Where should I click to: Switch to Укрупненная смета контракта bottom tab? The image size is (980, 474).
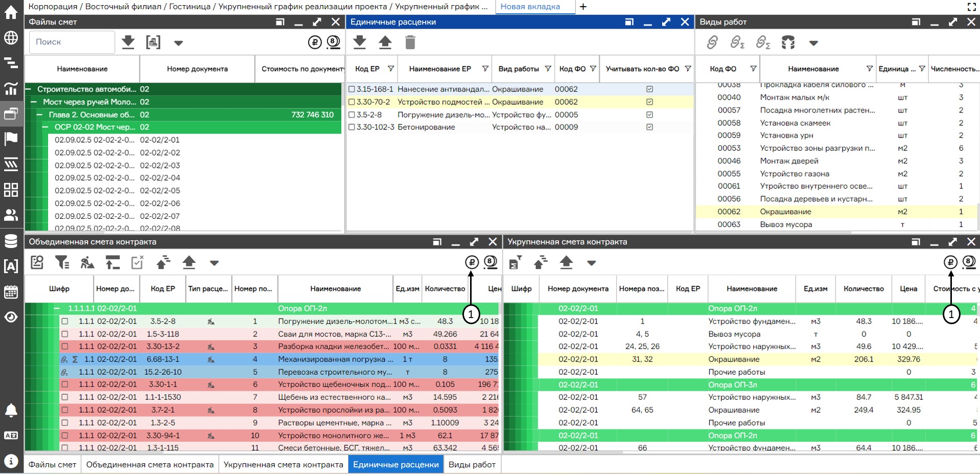click(283, 464)
